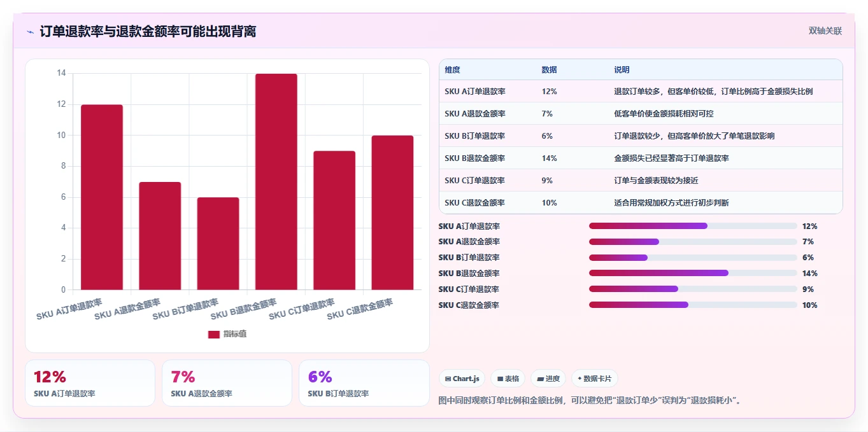Select the SKU B退款金额率 table row label
Image resolution: width=868 pixels, height=432 pixels.
475,158
